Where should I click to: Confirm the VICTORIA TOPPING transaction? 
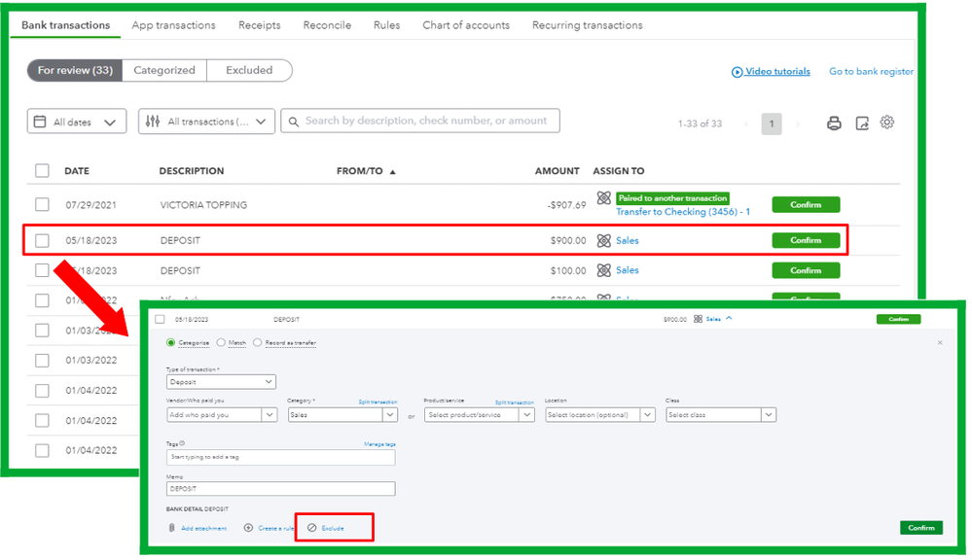(x=806, y=204)
